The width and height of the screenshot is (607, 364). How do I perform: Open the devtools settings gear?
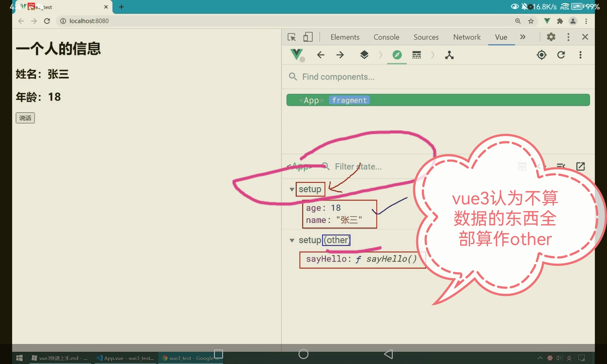click(551, 37)
